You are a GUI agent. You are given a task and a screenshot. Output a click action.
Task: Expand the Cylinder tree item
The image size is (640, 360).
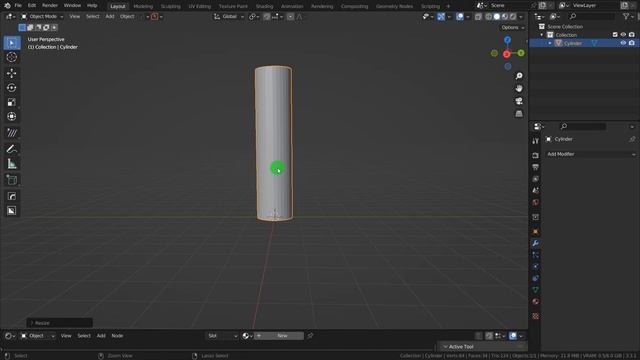(x=550, y=43)
